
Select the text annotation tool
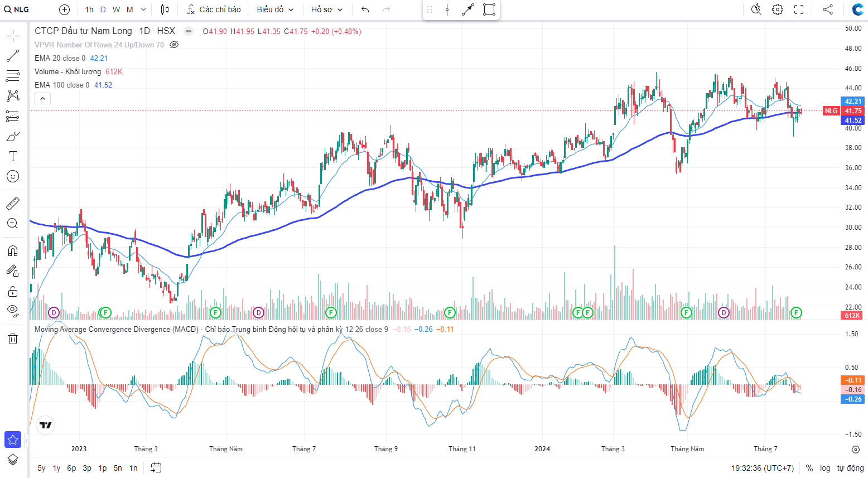click(x=13, y=156)
